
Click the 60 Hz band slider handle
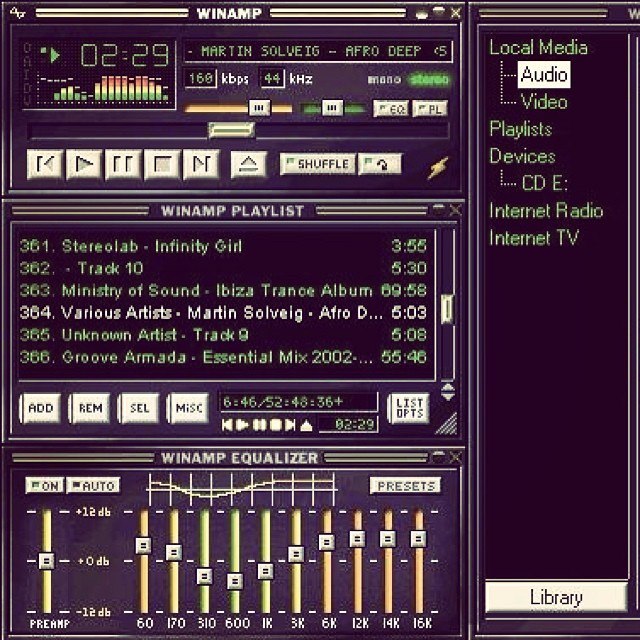[143, 545]
